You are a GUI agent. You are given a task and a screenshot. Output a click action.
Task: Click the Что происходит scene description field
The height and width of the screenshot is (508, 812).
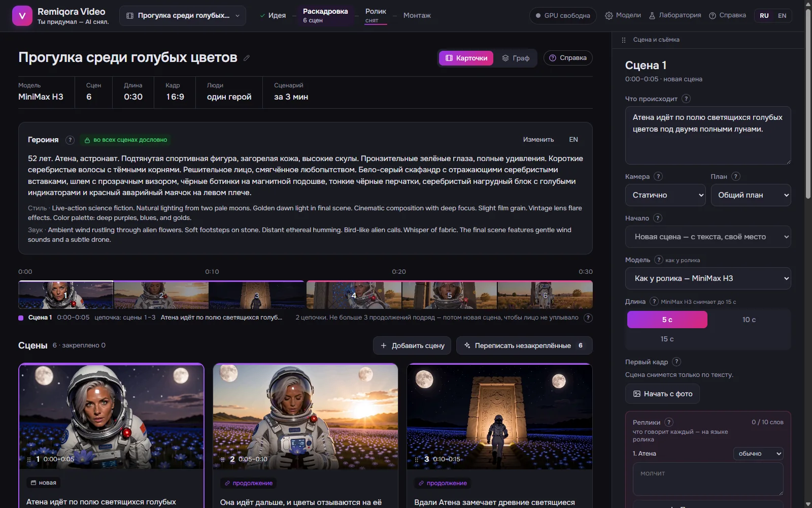tap(708, 135)
